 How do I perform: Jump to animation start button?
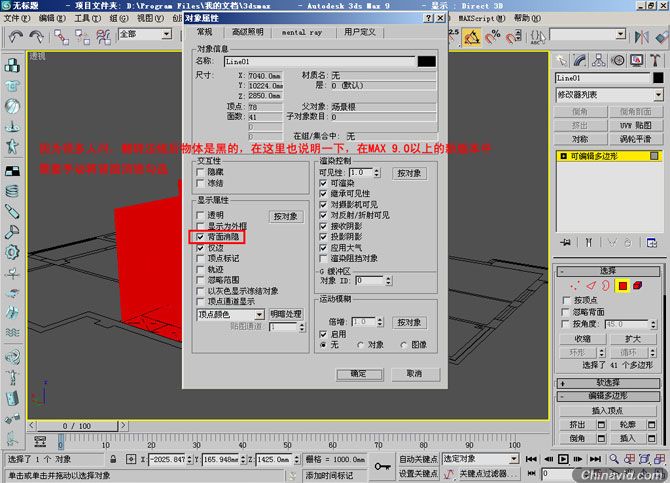(x=531, y=459)
